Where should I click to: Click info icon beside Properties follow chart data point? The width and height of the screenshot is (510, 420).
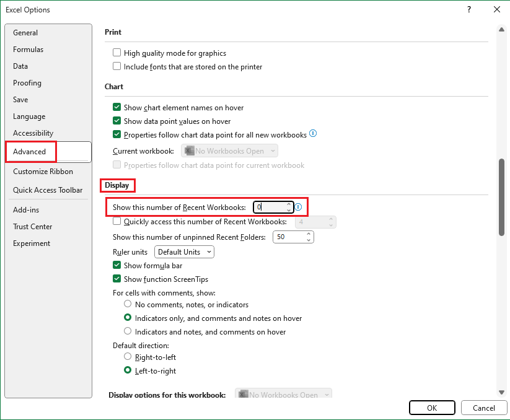[313, 133]
